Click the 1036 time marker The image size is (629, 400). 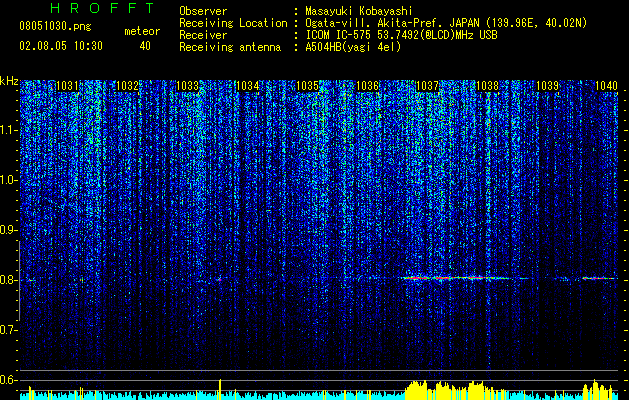367,85
